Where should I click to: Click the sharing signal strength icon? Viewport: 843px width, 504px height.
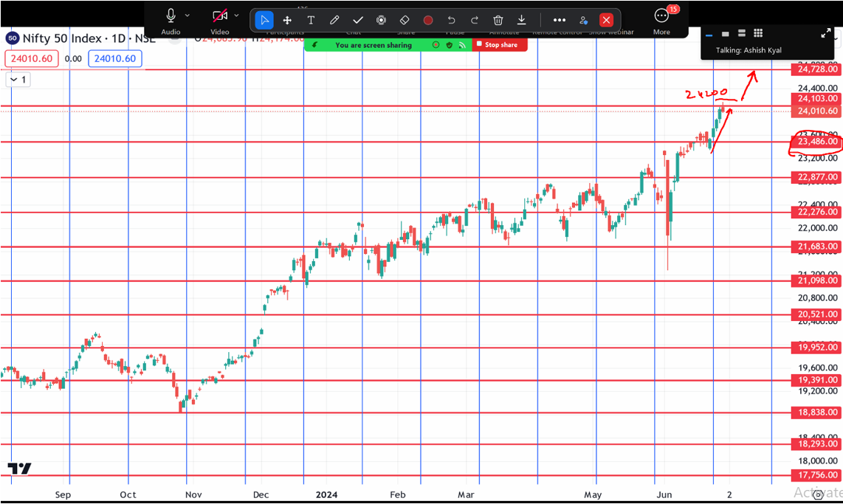(x=462, y=45)
